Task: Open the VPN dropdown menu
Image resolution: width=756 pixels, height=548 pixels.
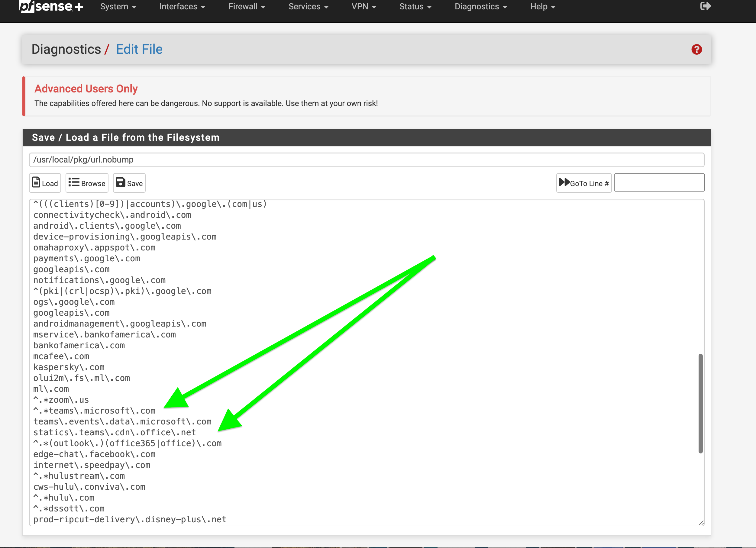Action: point(364,7)
